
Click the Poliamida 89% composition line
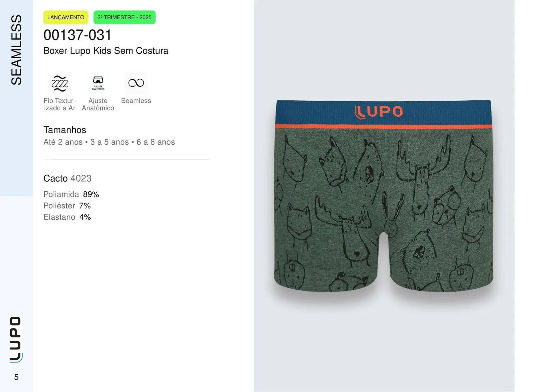pyautogui.click(x=71, y=194)
